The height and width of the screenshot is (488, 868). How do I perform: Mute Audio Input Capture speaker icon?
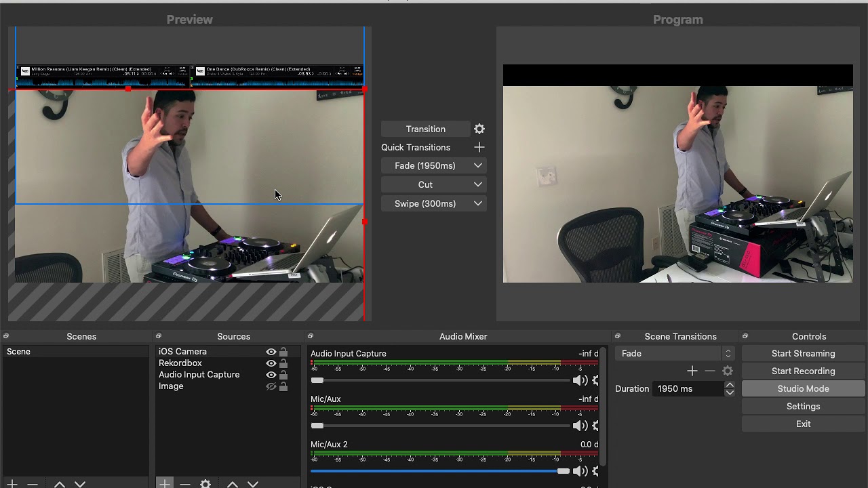tap(580, 380)
